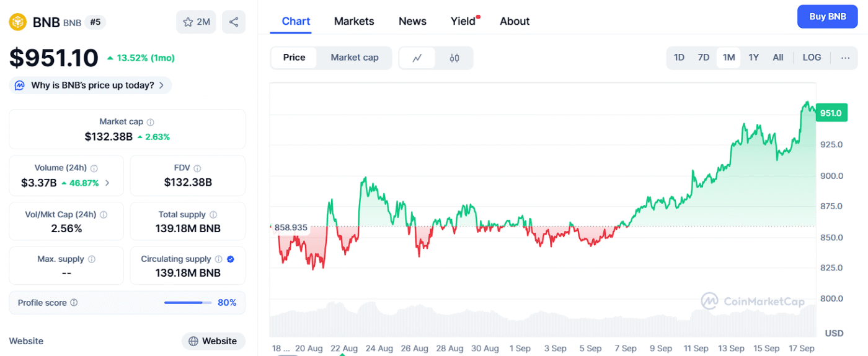Click the FDV info icon
868x356 pixels.
[197, 168]
